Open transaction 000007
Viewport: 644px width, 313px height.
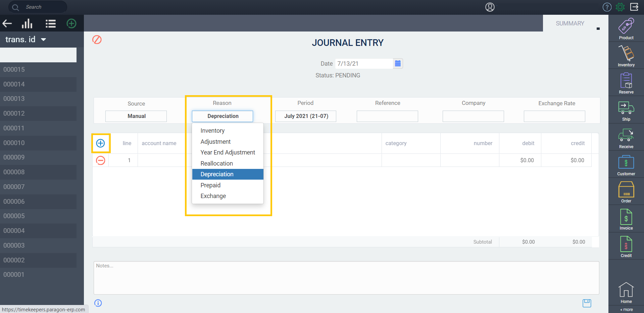click(38, 187)
